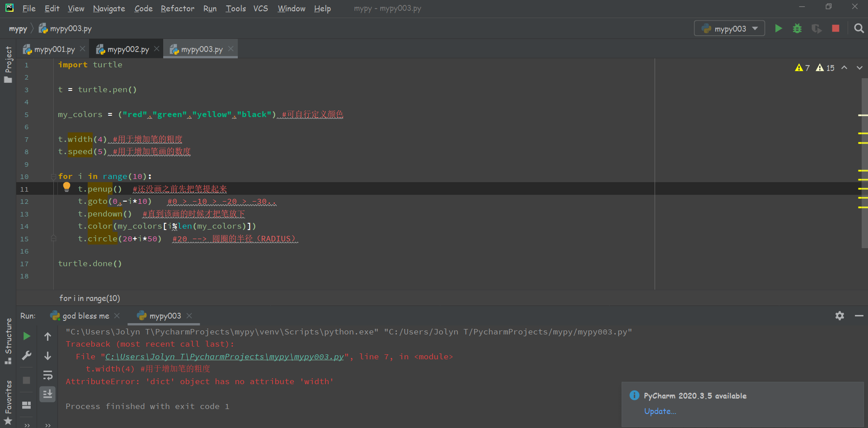Open the VCS menu
Image resolution: width=868 pixels, height=428 pixels.
coord(260,9)
